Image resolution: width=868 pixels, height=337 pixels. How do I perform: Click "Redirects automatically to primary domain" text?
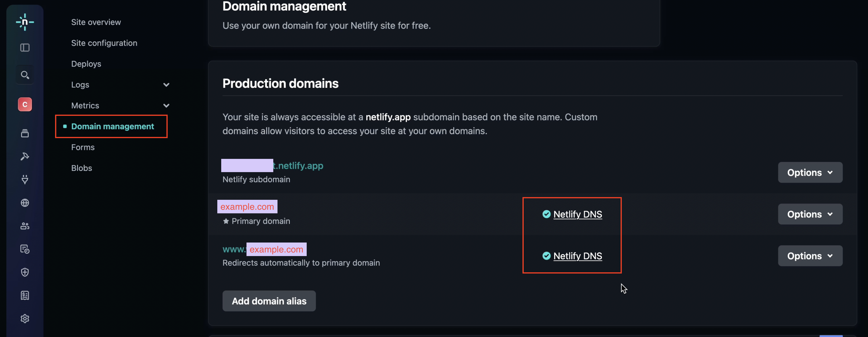point(301,263)
